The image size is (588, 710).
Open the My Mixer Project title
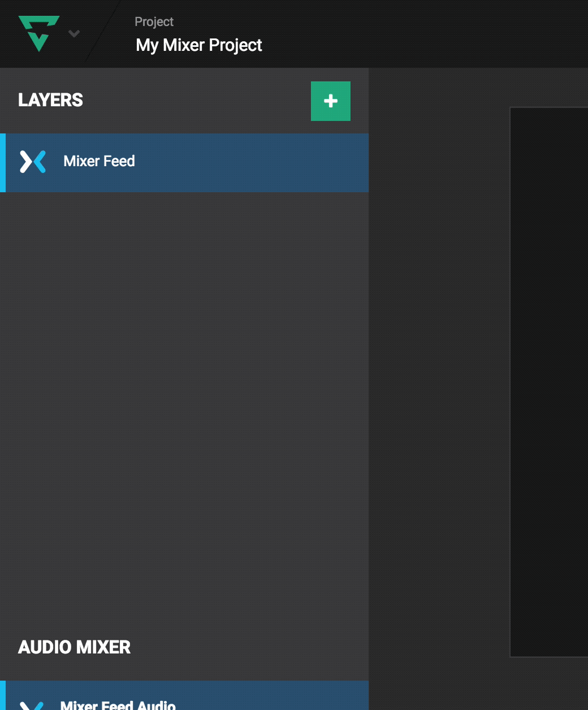coord(199,45)
